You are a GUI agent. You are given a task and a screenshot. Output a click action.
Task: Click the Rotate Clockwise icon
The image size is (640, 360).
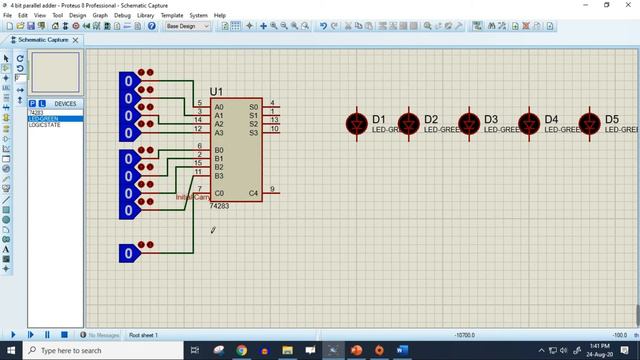coord(20,58)
